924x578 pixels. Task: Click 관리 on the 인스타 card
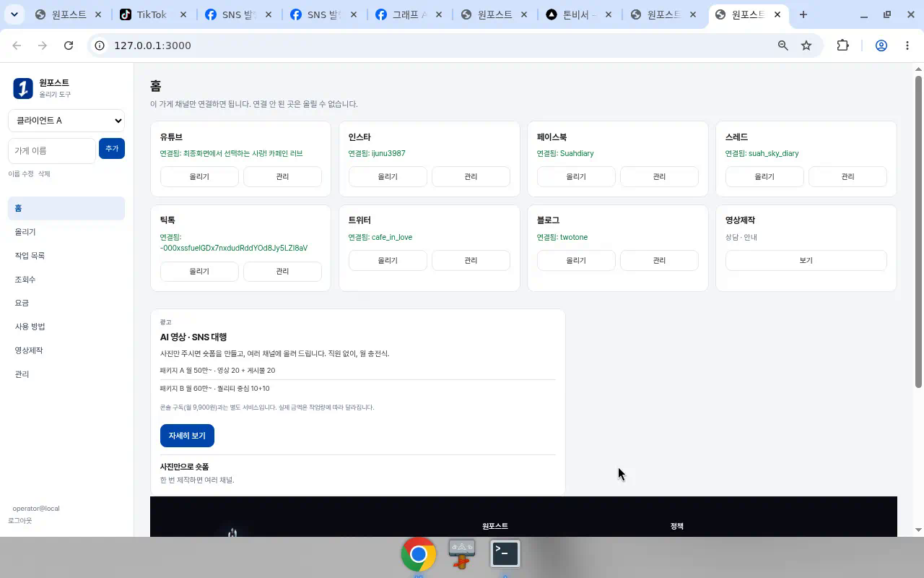click(471, 176)
